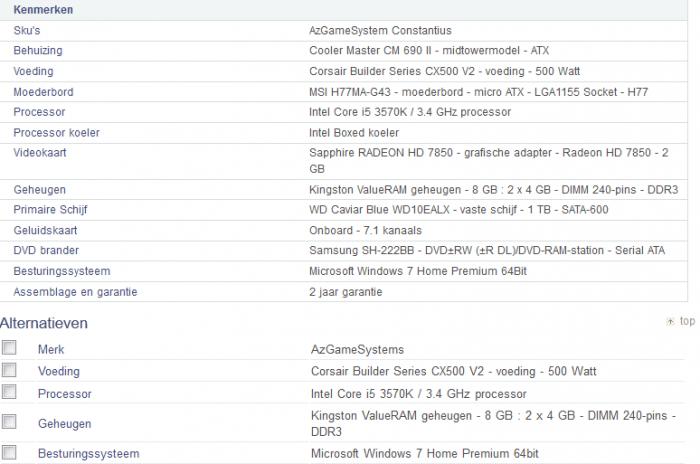
Task: Select MSI H77MA-G43 moederbord value
Action: [x=479, y=92]
